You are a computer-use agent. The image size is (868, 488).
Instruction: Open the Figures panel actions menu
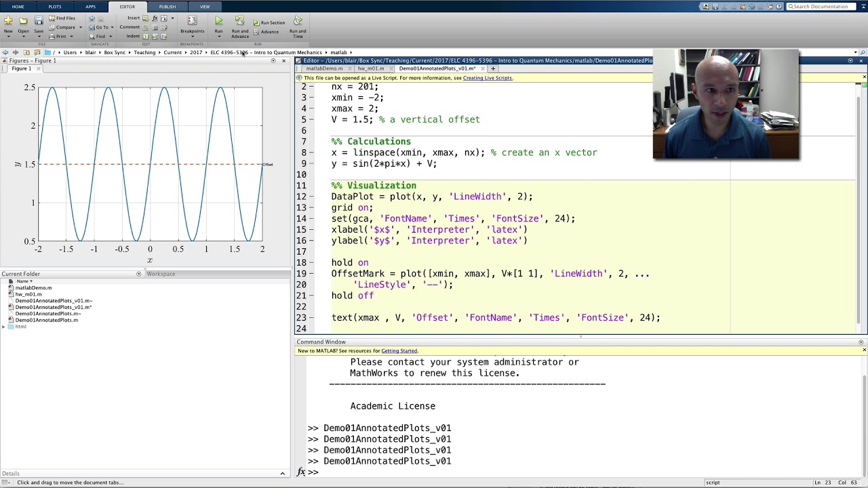pos(273,60)
